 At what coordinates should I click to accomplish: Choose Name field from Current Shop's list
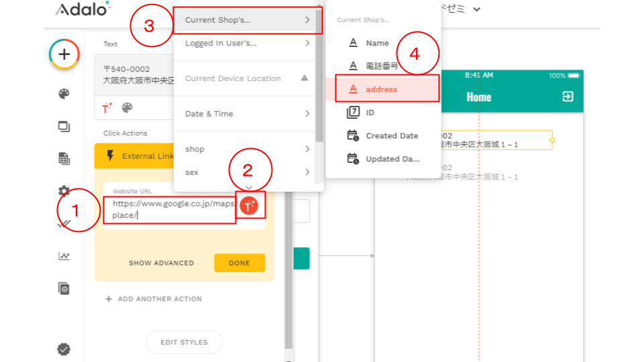(383, 43)
